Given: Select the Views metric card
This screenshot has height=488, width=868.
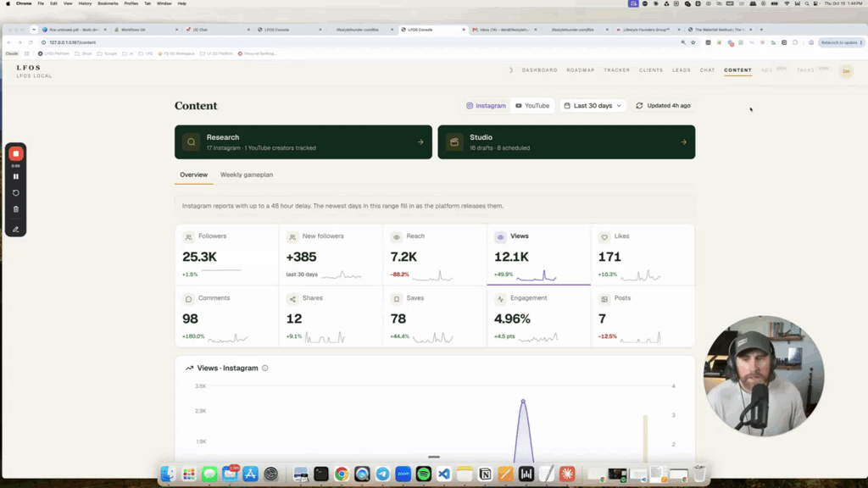Looking at the screenshot, I should (x=538, y=255).
